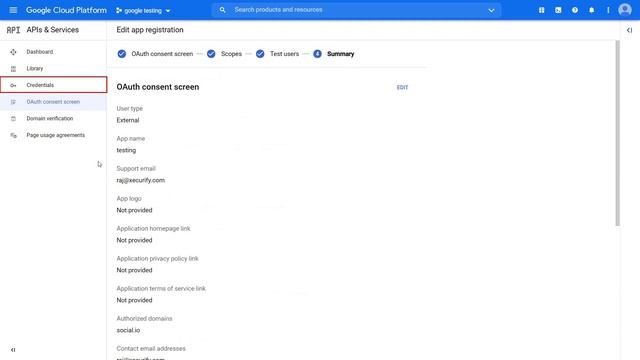Screen dimensions: 640x360
Task: Click the search magnifier icon
Action: click(x=222, y=10)
